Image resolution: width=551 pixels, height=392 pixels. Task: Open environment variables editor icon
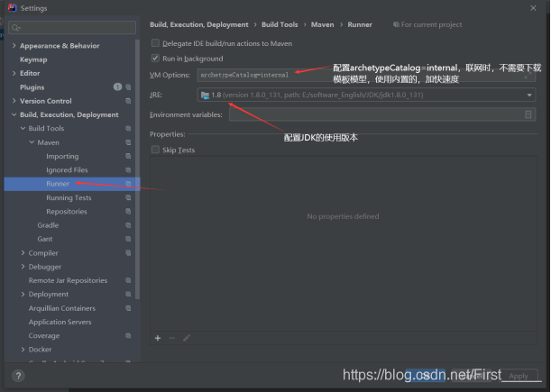pyautogui.click(x=528, y=114)
